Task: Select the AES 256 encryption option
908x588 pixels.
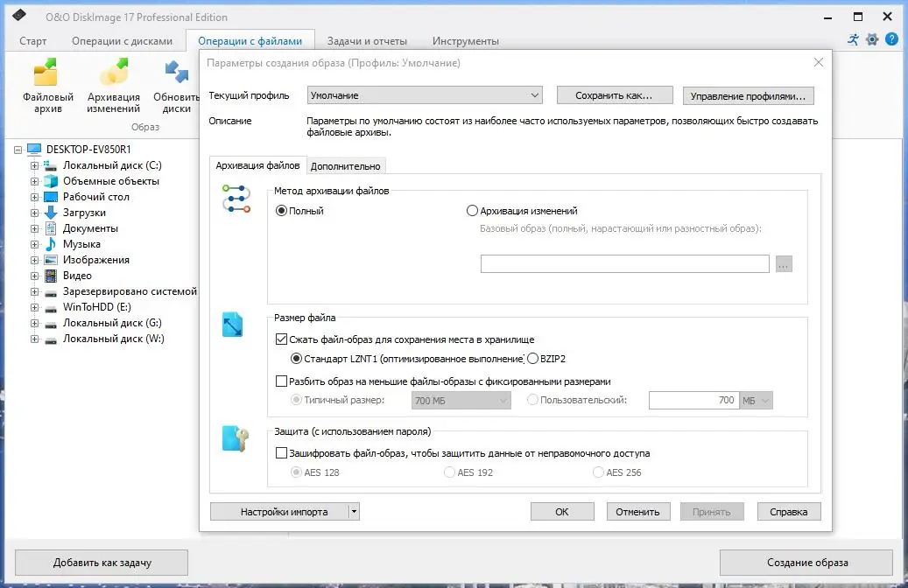Action: (598, 472)
